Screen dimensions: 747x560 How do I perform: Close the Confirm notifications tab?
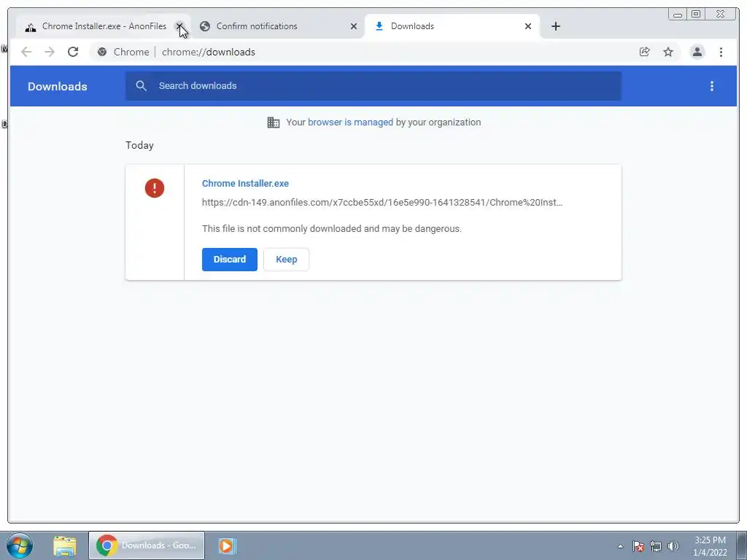[354, 26]
